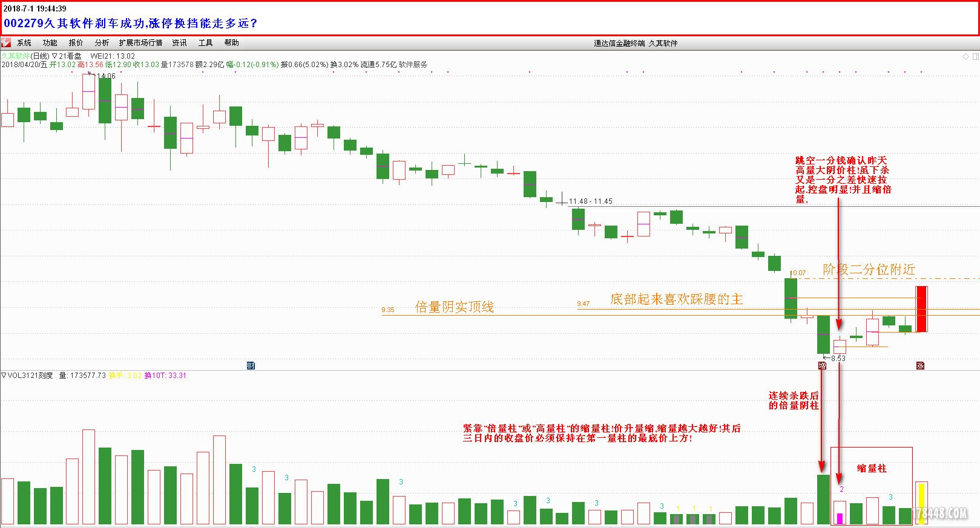The width and height of the screenshot is (980, 528).
Task: Click the 9.35 horizontal line price label
Action: pos(388,310)
